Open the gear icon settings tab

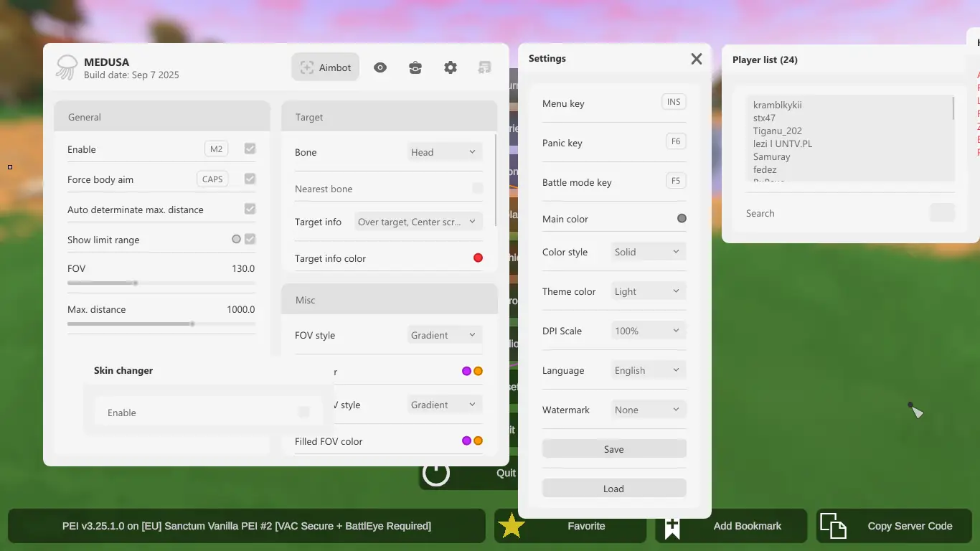(x=451, y=67)
